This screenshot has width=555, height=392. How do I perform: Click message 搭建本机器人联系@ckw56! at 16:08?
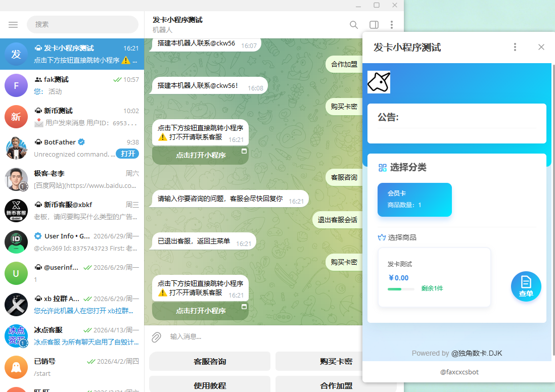point(210,85)
